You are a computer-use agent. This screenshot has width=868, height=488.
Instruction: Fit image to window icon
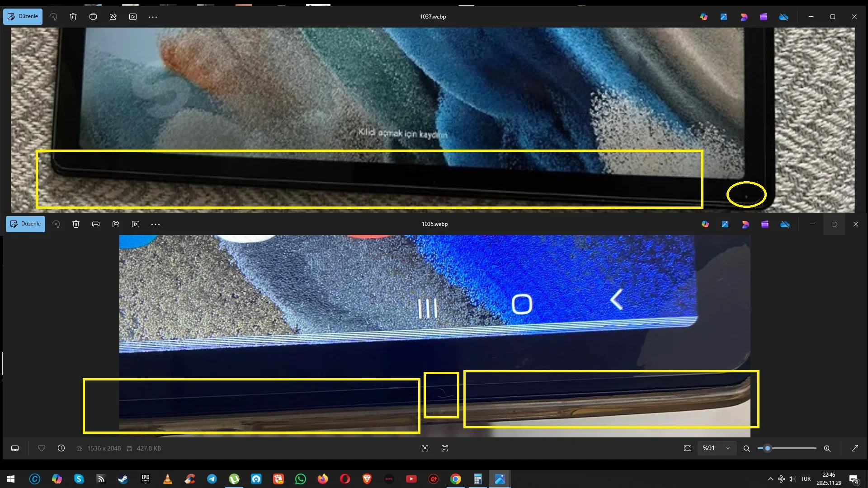[688, 448]
